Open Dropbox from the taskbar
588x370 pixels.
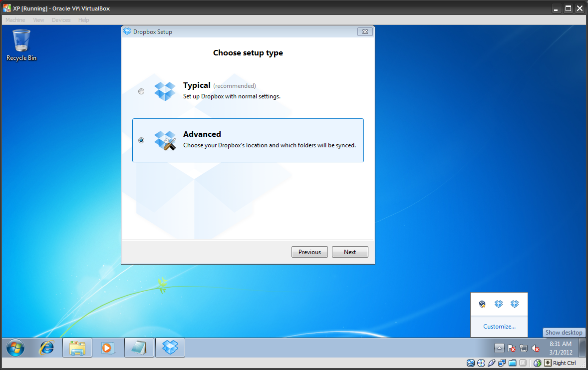pos(170,348)
